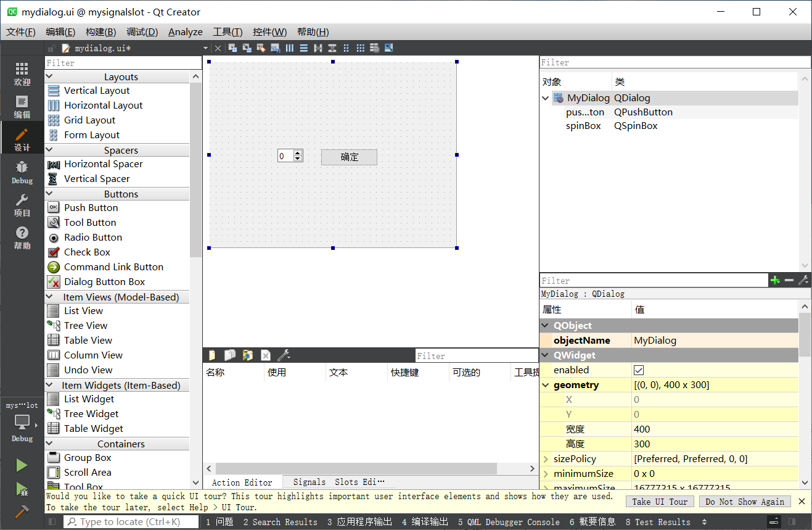The height and width of the screenshot is (530, 812).
Task: Collapse the Spacers widget category
Action: coord(51,151)
